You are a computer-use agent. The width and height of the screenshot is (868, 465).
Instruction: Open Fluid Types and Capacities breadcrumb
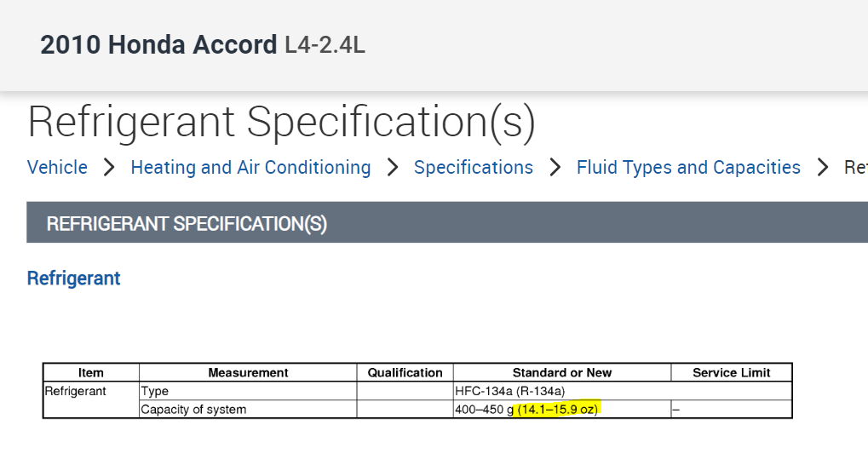click(688, 168)
